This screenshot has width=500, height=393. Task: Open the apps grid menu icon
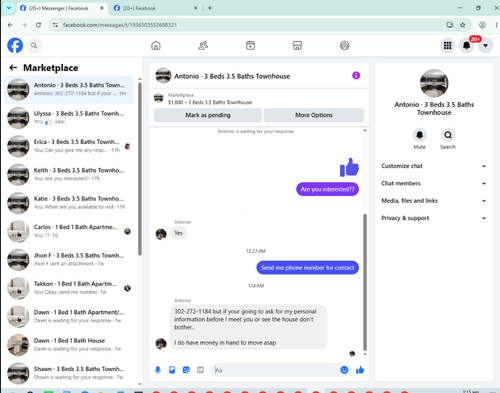(x=447, y=45)
